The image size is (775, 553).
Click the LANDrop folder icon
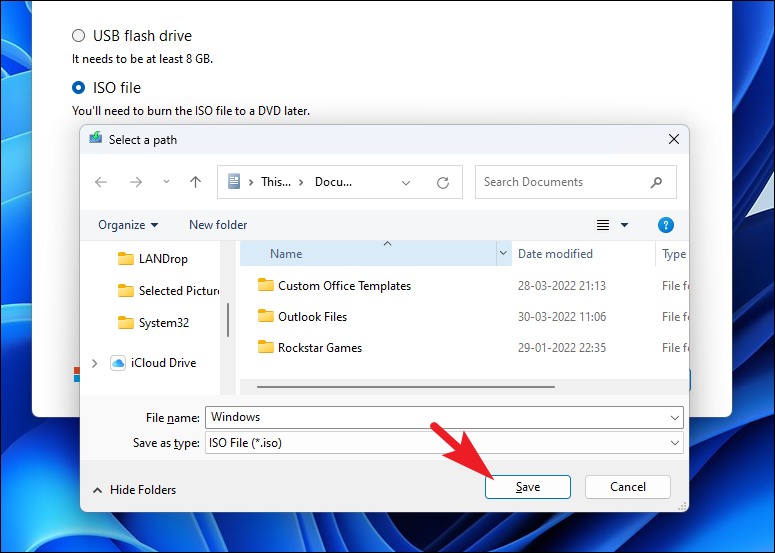click(126, 258)
